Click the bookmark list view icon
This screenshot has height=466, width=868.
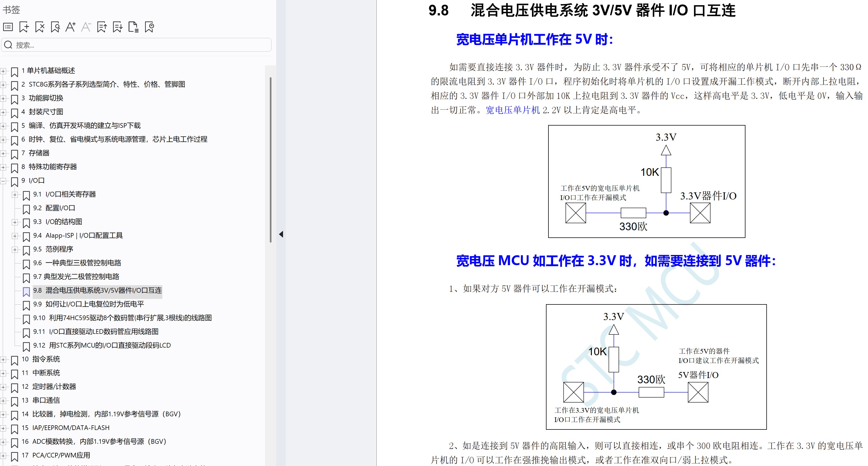click(x=8, y=27)
